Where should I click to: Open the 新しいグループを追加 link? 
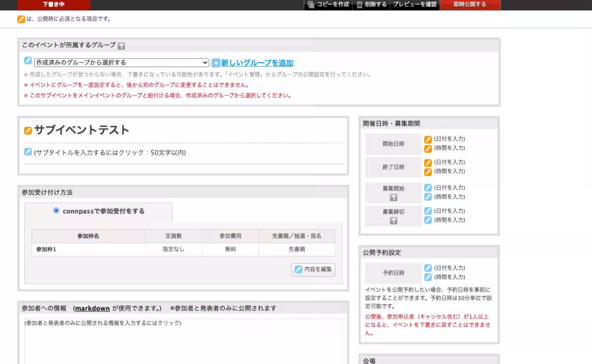(257, 63)
